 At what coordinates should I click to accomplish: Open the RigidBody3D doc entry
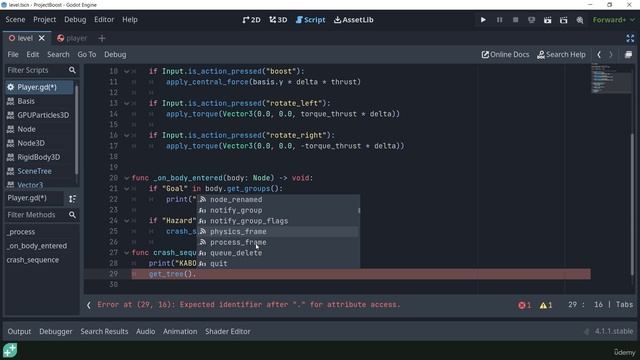click(40, 157)
